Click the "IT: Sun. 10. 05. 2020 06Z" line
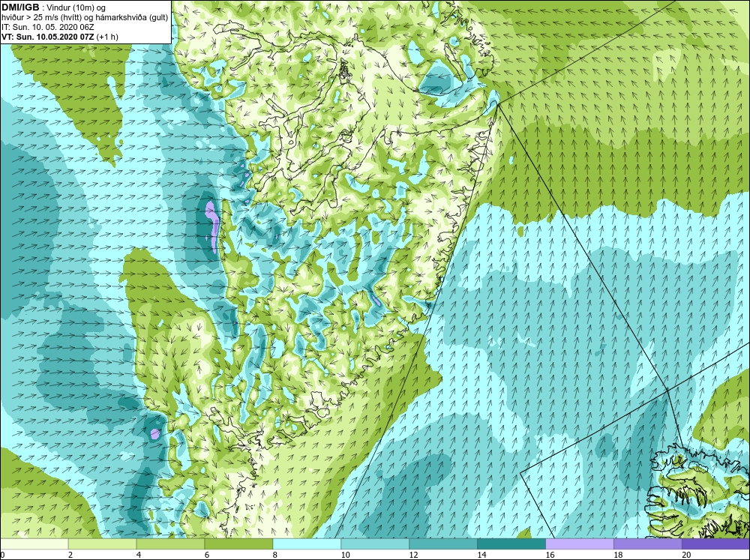The height and width of the screenshot is (560, 750). coord(47,27)
